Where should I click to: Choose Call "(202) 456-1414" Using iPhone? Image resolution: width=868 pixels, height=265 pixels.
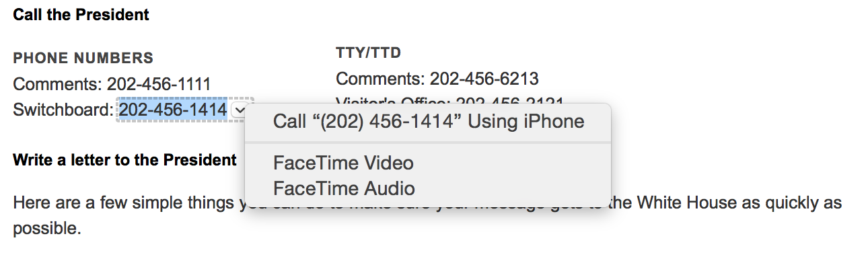click(x=428, y=122)
